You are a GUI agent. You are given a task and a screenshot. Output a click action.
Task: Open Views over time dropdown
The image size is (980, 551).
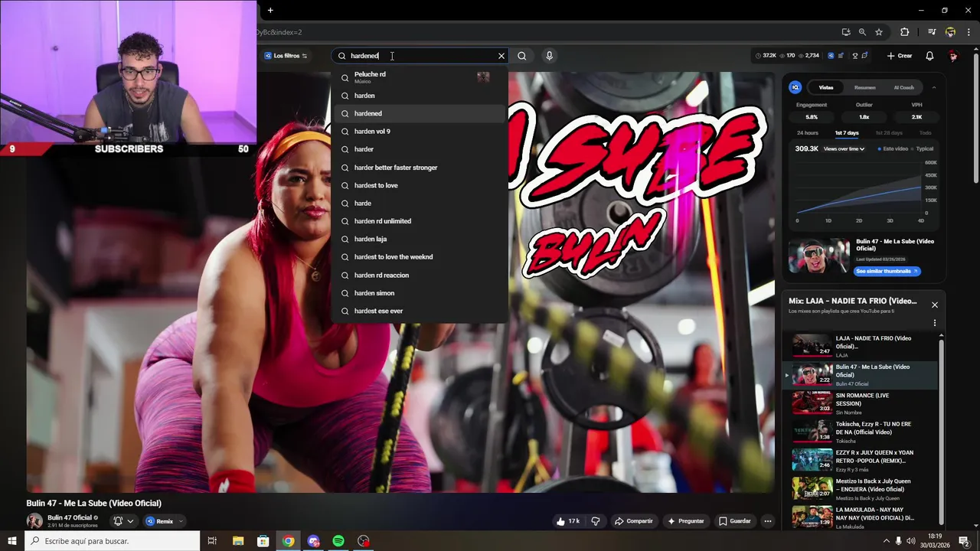pos(844,148)
